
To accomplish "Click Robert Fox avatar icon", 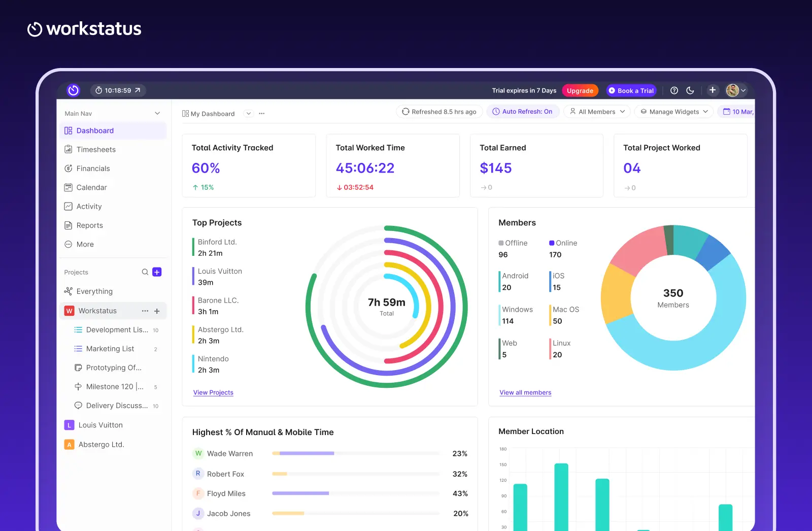I will (198, 474).
